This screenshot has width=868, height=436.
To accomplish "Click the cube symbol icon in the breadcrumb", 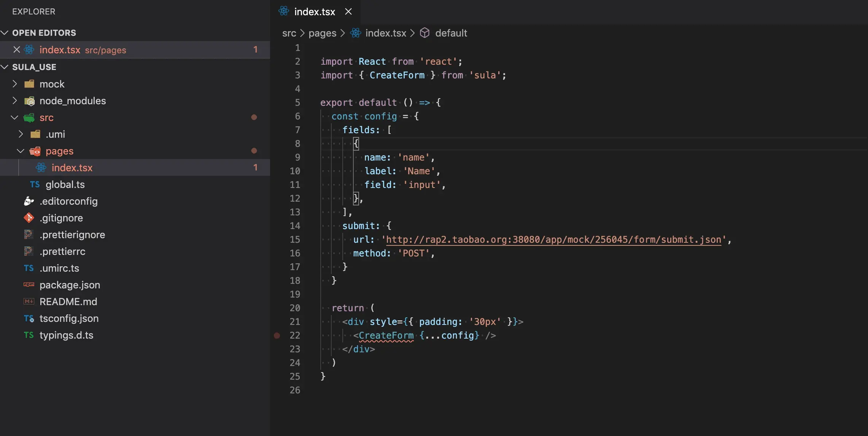I will (424, 33).
